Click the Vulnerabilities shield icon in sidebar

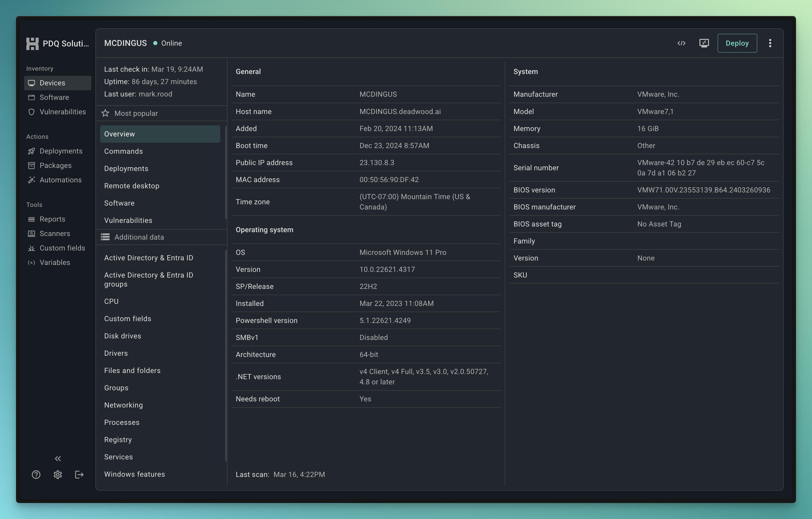[x=31, y=112]
